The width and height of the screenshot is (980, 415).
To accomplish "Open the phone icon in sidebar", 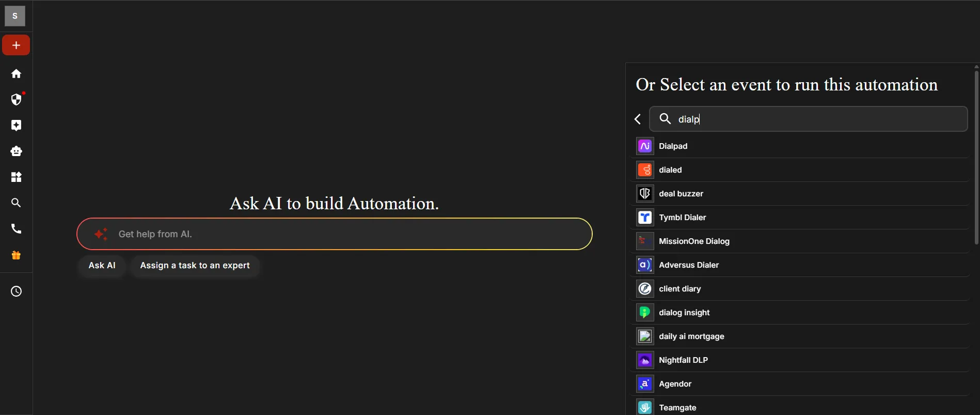I will click(x=16, y=229).
